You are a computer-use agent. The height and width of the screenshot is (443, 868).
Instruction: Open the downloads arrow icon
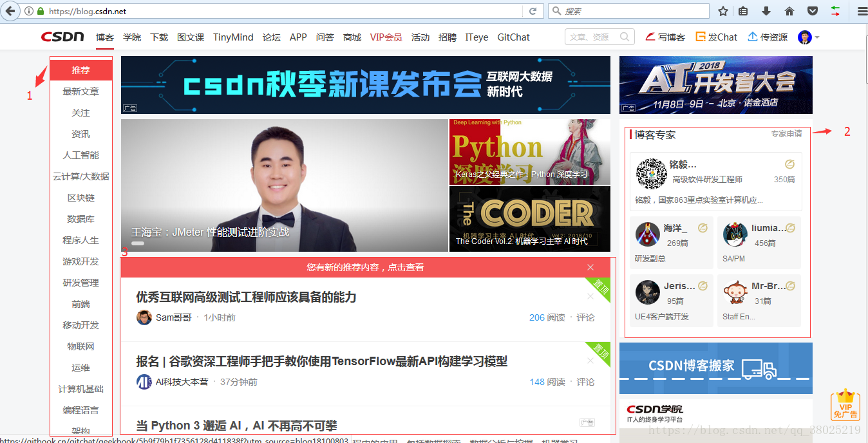click(x=766, y=11)
